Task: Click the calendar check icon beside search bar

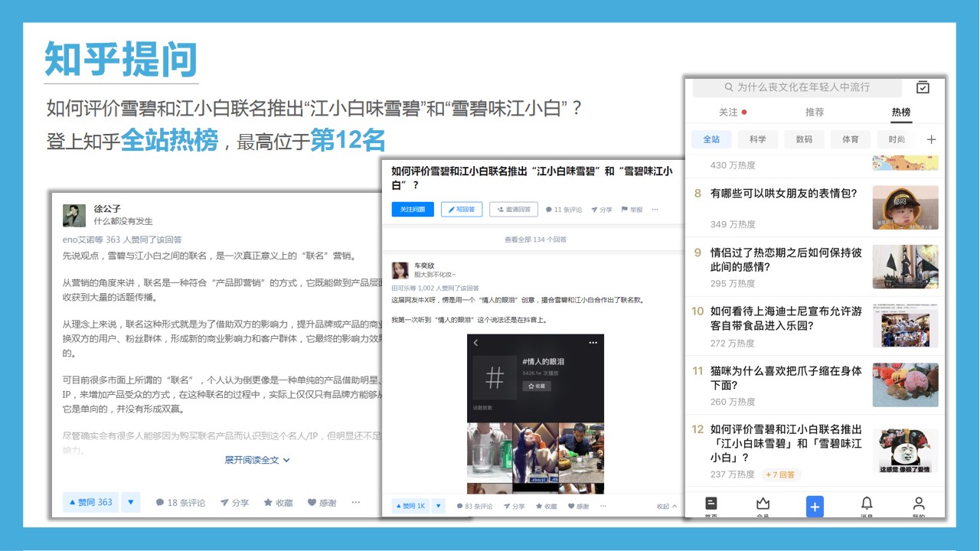Action: pyautogui.click(x=923, y=87)
